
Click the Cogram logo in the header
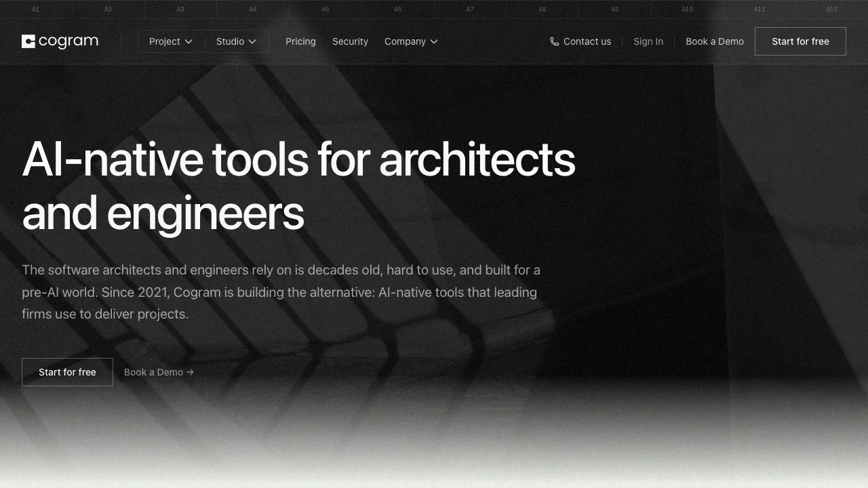pyautogui.click(x=60, y=41)
